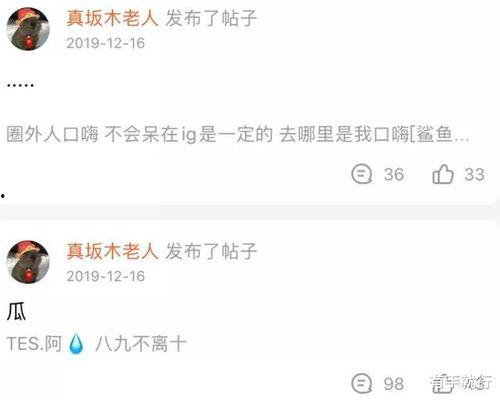Screen dimensions: 500x400
Task: Open username 真坂木老人 on the second post
Action: pos(112,251)
